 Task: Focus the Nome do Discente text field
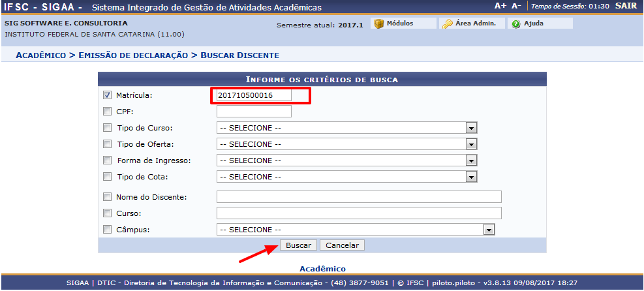click(358, 197)
